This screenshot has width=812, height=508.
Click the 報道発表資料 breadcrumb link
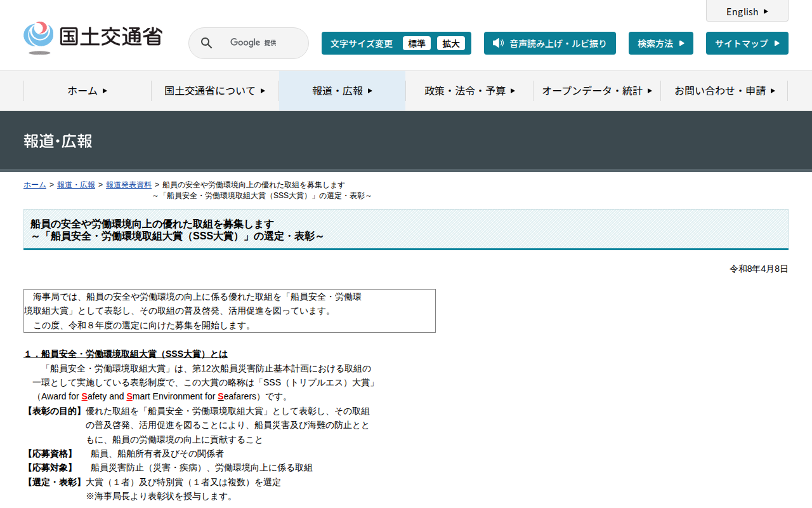click(129, 185)
